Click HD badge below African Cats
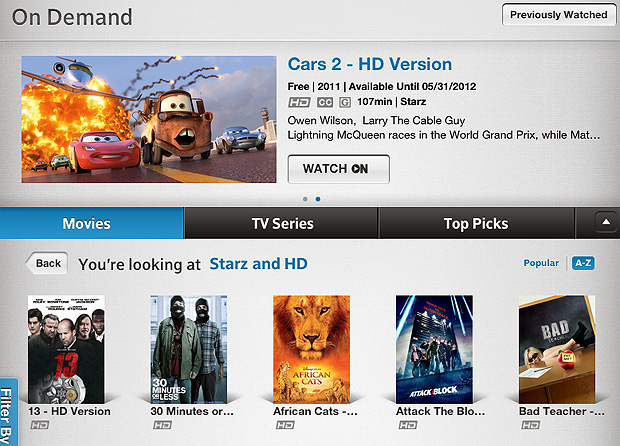This screenshot has width=620, height=446. click(285, 425)
